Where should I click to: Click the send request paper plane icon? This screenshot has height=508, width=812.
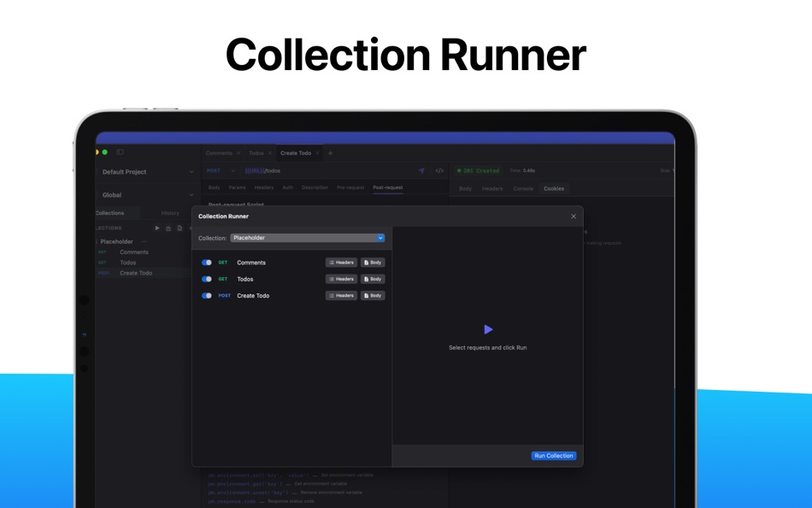[422, 171]
